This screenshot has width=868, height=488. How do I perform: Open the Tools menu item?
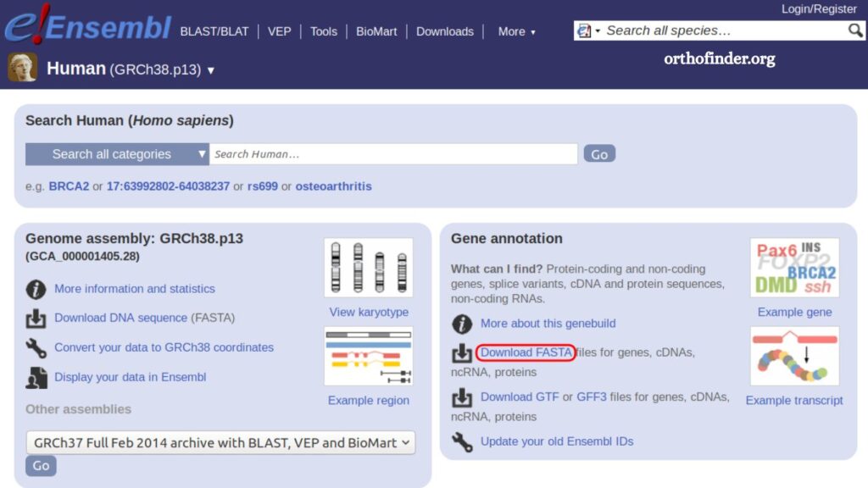(323, 31)
